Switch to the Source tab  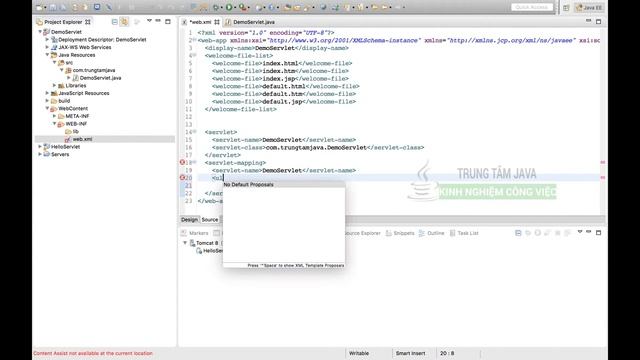pos(210,220)
